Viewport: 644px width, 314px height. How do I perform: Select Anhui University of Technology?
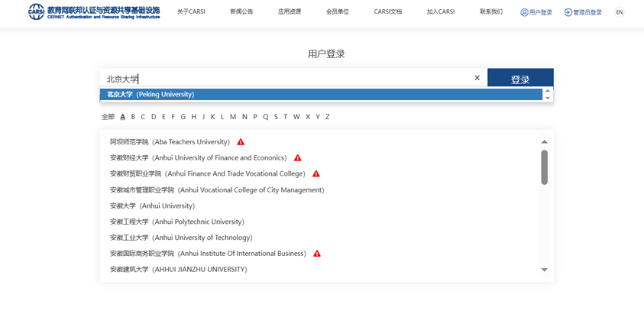[181, 238]
